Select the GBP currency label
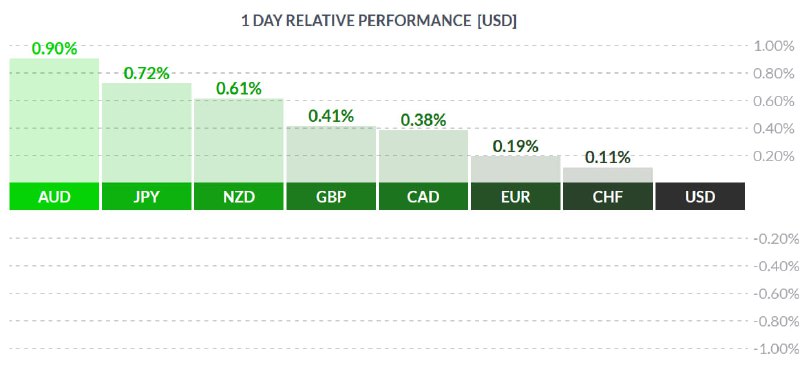The height and width of the screenshot is (365, 800). pyautogui.click(x=331, y=197)
